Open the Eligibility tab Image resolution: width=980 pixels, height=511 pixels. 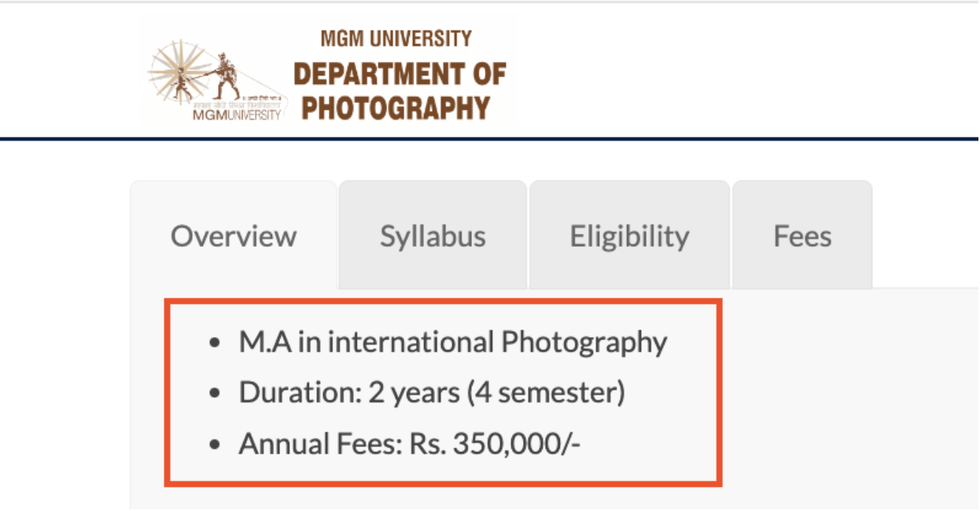(629, 234)
